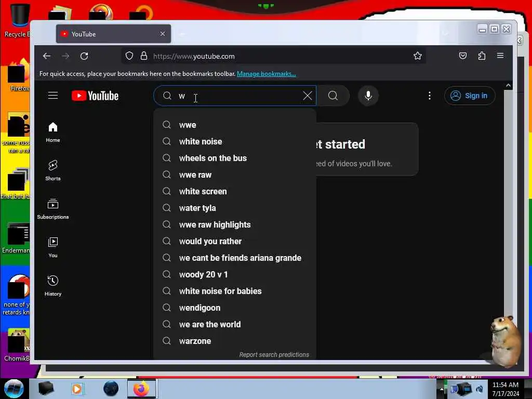Toggle the YouTube guide hamburger menu
Image resolution: width=532 pixels, height=399 pixels.
pyautogui.click(x=53, y=96)
